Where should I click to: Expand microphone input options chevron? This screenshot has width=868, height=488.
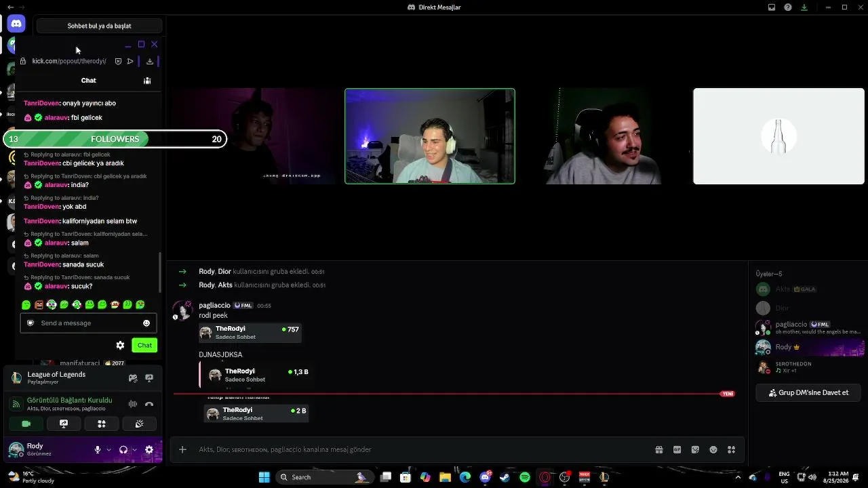pyautogui.click(x=108, y=449)
